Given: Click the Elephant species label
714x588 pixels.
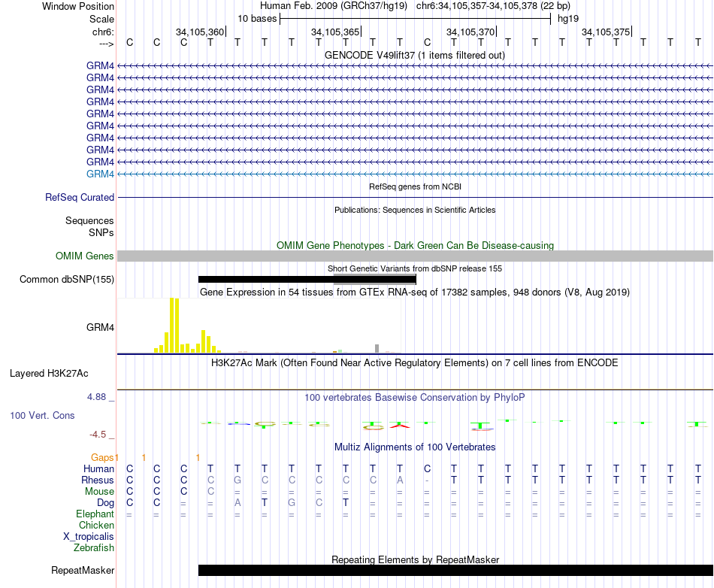Looking at the screenshot, I should 95,514.
